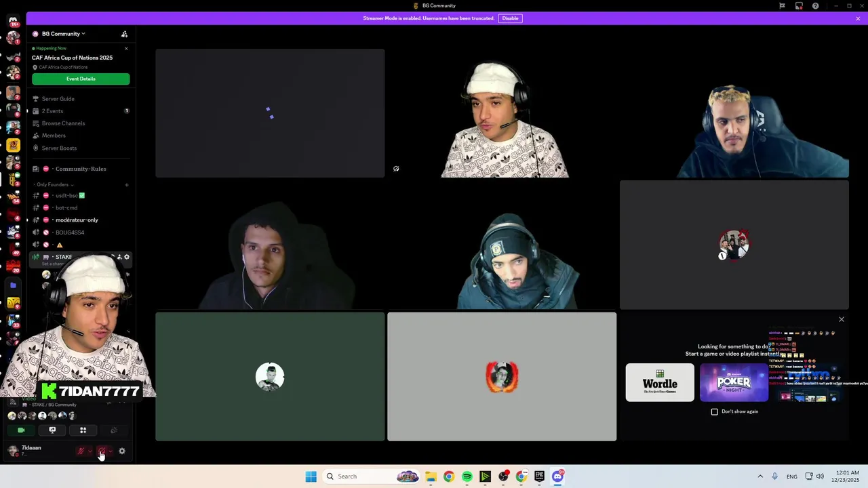Open Browse Channels
The image size is (868, 488).
(x=80, y=123)
